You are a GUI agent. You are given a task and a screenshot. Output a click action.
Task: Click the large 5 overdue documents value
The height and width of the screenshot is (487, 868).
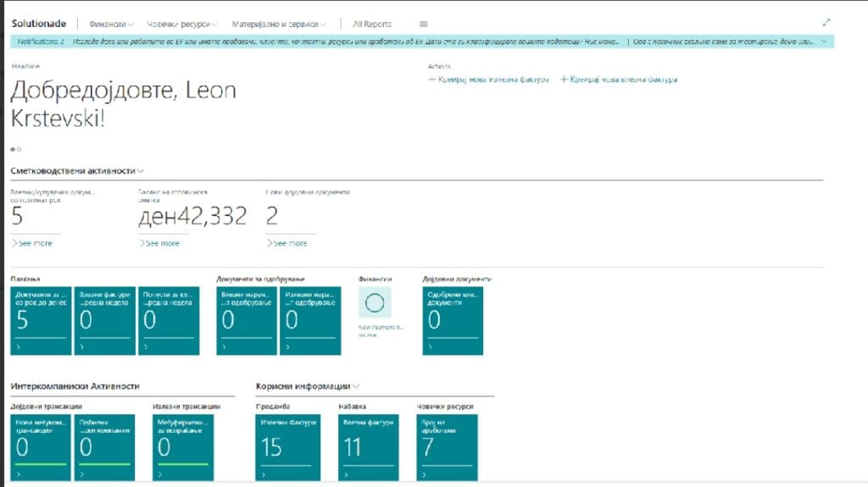click(x=17, y=216)
